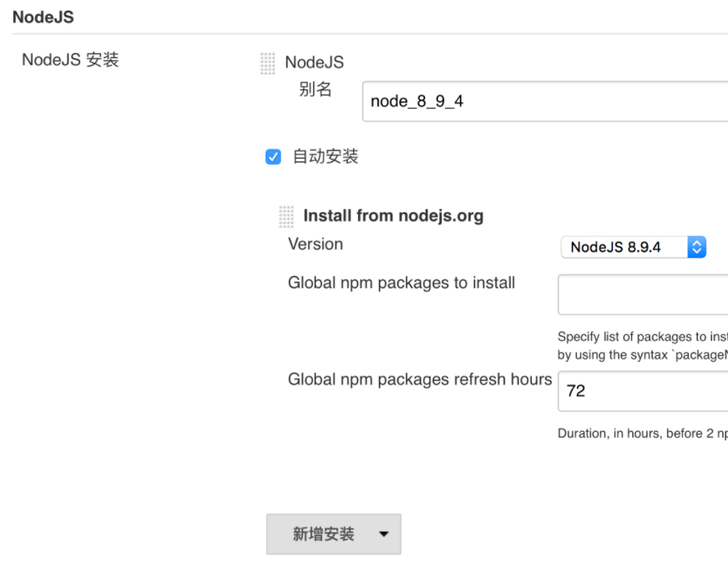Image resolution: width=728 pixels, height=579 pixels.
Task: Click the 'Specify list of packages' help text
Action: pos(643,346)
